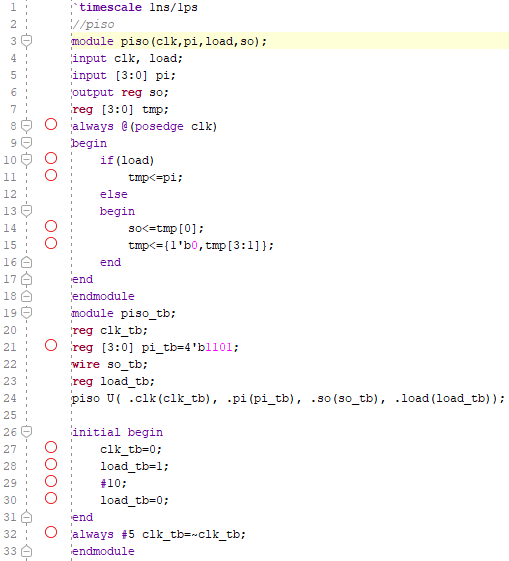This screenshot has height=561, width=509.
Task: Collapse the always block fold on line 8
Action: (x=26, y=126)
